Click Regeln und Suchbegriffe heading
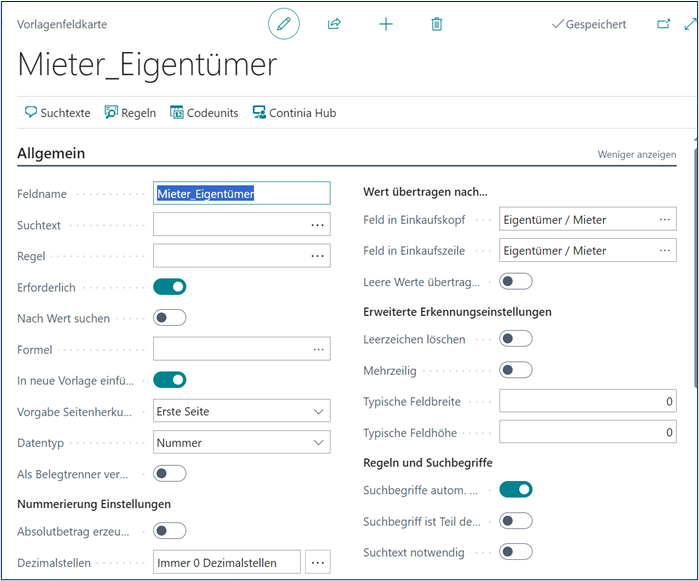The image size is (699, 581). pos(428,463)
